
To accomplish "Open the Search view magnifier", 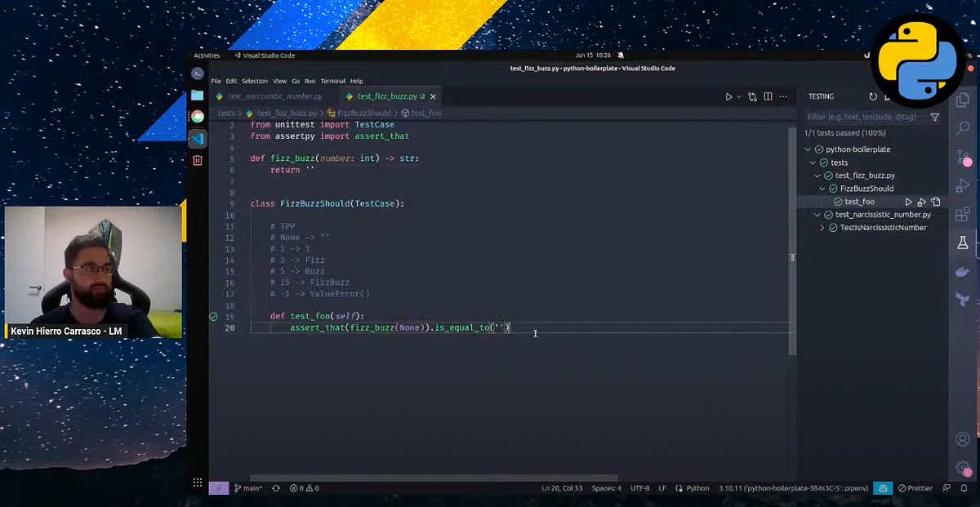I will 962,128.
